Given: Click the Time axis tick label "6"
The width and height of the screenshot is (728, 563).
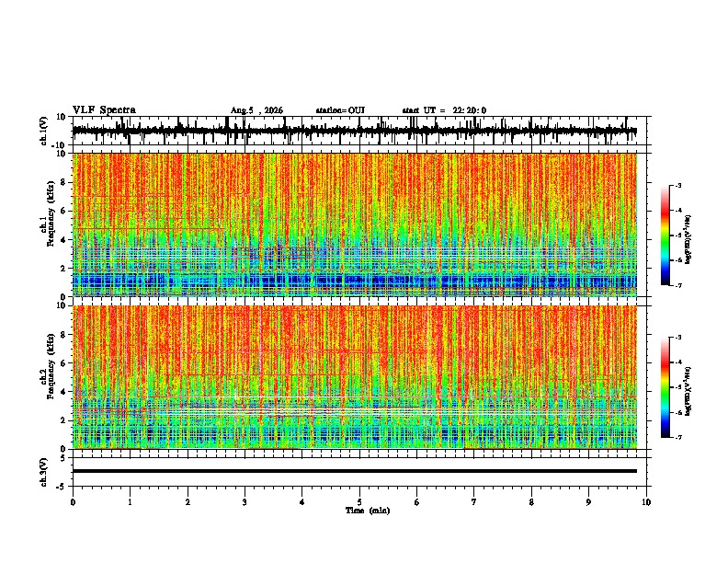Looking at the screenshot, I should point(417,502).
